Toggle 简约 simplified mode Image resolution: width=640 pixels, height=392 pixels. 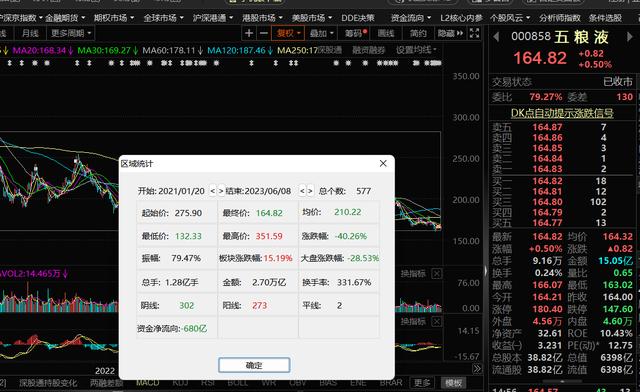(418, 33)
